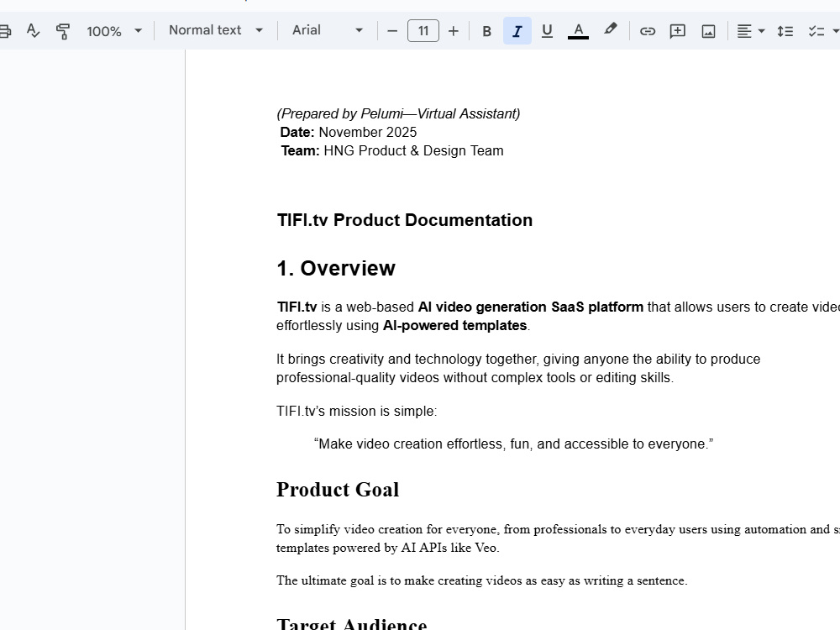Open the text color picker
The width and height of the screenshot is (840, 630).
(578, 31)
